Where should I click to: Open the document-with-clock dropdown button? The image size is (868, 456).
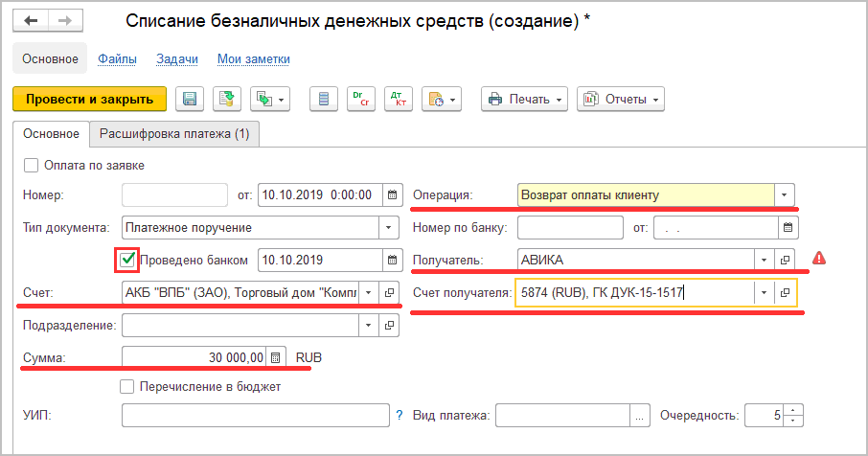pos(442,99)
